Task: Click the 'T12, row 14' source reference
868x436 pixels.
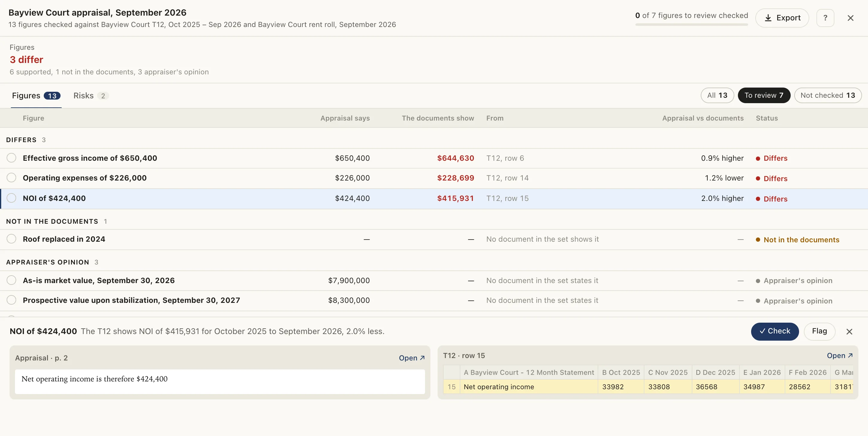Action: coord(507,178)
